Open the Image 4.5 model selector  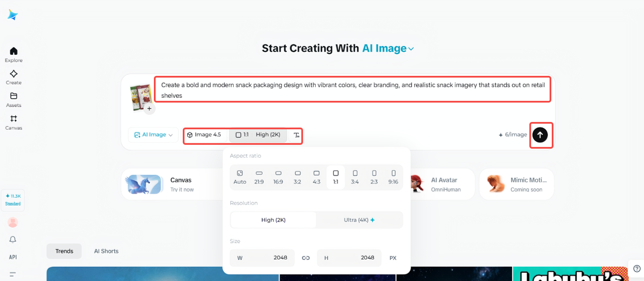point(204,135)
